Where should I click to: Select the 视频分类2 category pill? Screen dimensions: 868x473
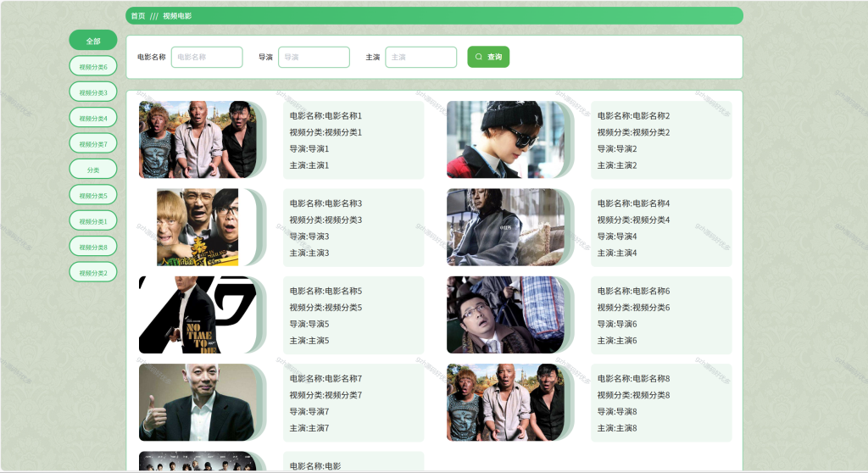pos(93,272)
